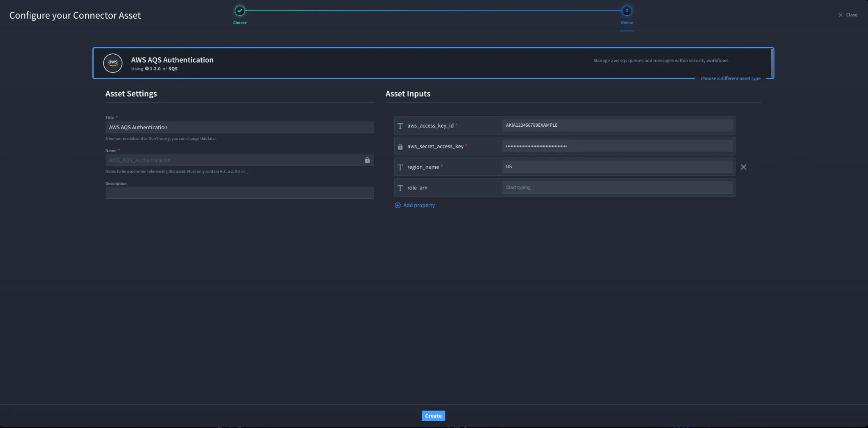Click the text type icon for aws_access_key_id
Screen dimensions: 868x428
click(400, 126)
